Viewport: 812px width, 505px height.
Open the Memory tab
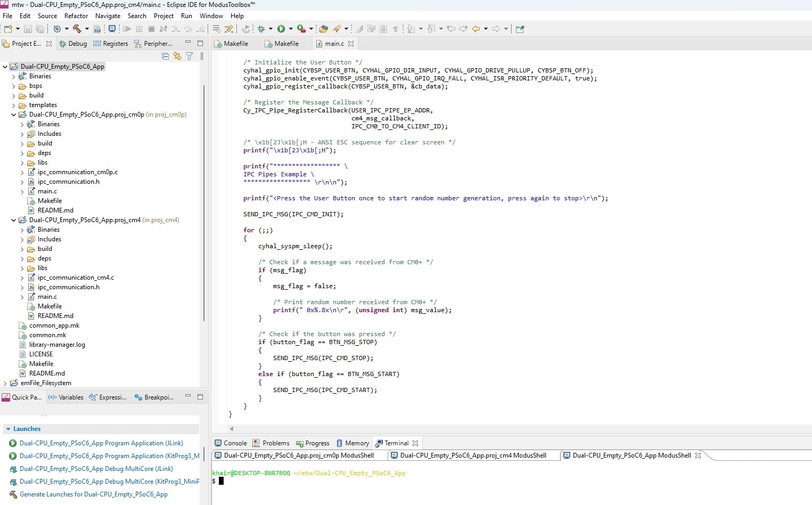[x=352, y=443]
